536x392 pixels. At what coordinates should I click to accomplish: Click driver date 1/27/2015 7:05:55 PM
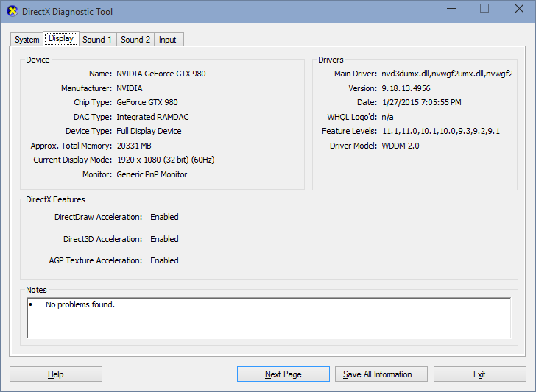pyautogui.click(x=421, y=102)
